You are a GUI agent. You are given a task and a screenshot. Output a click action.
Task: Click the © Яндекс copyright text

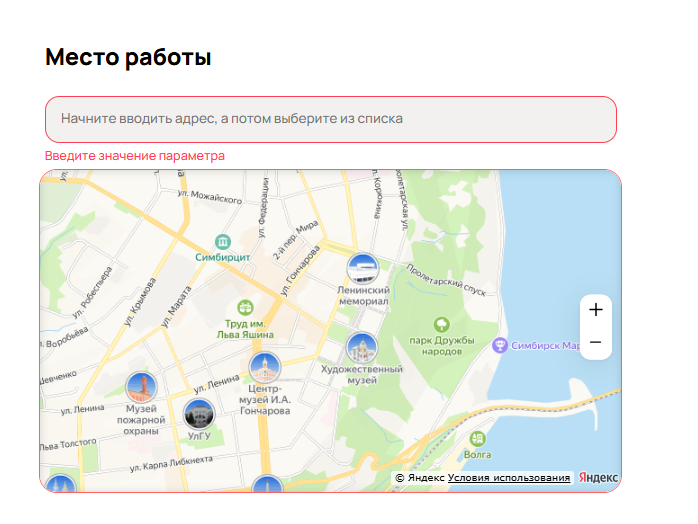coord(419,478)
